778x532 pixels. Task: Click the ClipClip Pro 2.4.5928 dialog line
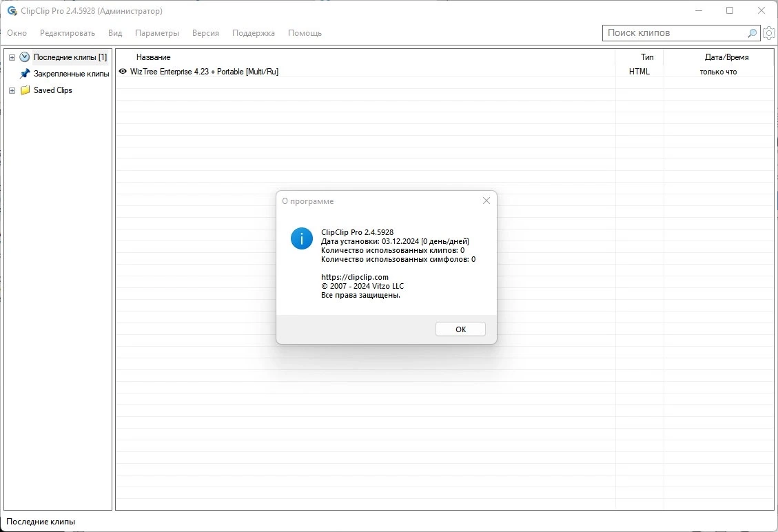(357, 232)
